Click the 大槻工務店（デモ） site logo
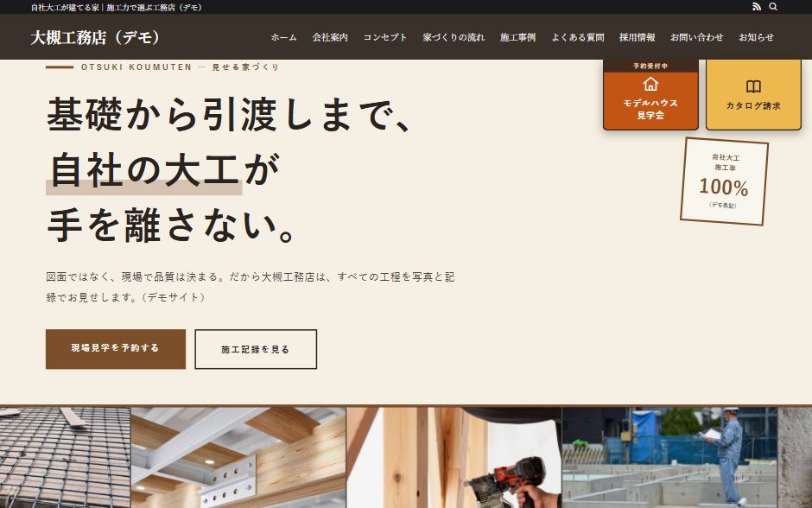 click(x=97, y=37)
